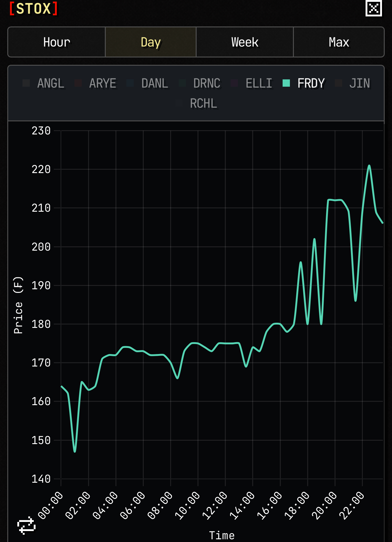Toggle the JIN legend item
This screenshot has width=392, height=542.
pos(352,83)
